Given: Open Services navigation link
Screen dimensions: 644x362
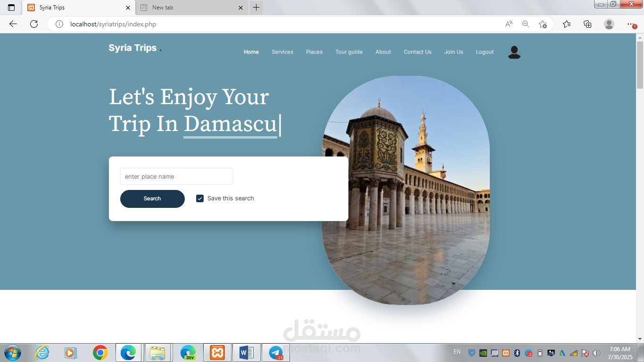Looking at the screenshot, I should (282, 52).
